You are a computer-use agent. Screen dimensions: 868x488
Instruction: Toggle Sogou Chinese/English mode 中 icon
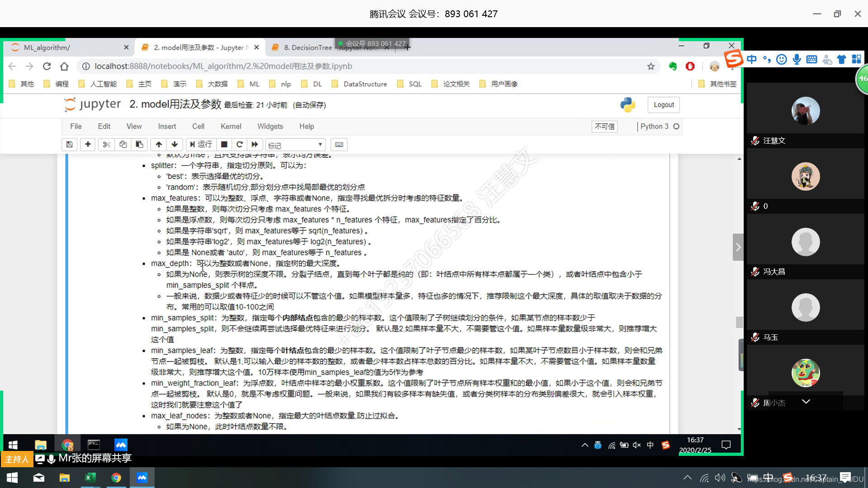[x=751, y=59]
